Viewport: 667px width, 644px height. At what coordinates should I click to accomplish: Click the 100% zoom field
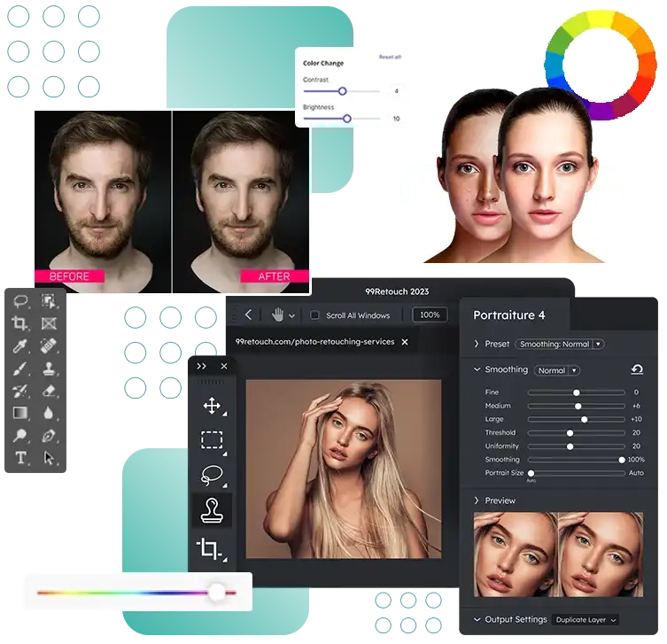coord(430,314)
